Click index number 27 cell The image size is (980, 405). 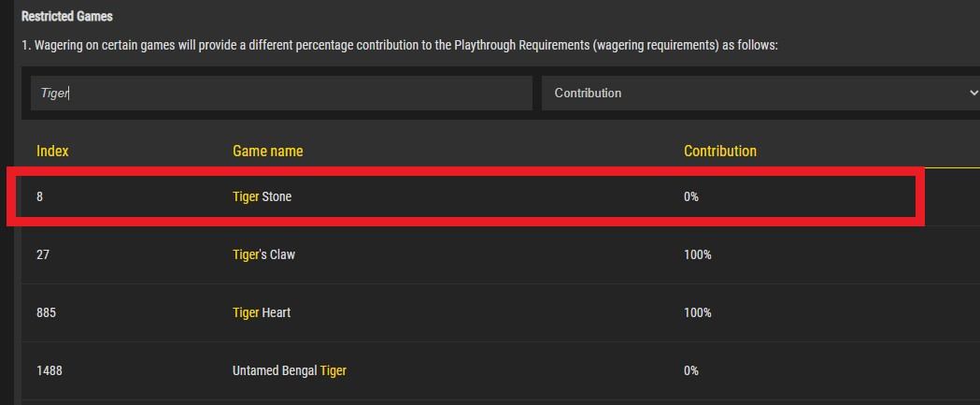pos(43,254)
